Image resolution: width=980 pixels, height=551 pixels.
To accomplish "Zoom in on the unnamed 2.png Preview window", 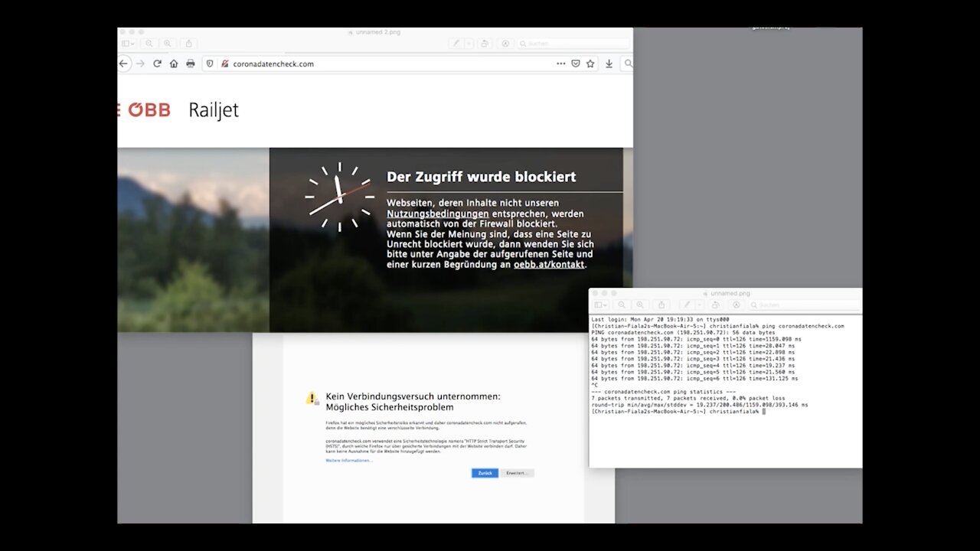I will [168, 44].
